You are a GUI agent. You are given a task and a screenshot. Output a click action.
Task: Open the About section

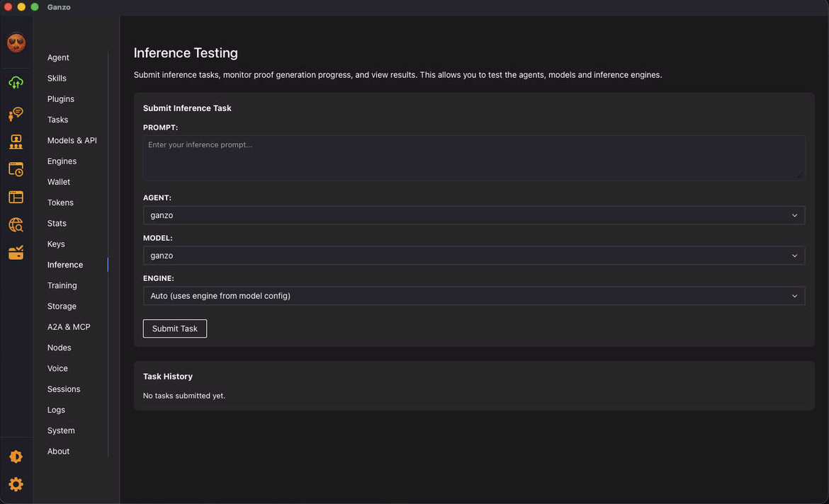tap(58, 451)
